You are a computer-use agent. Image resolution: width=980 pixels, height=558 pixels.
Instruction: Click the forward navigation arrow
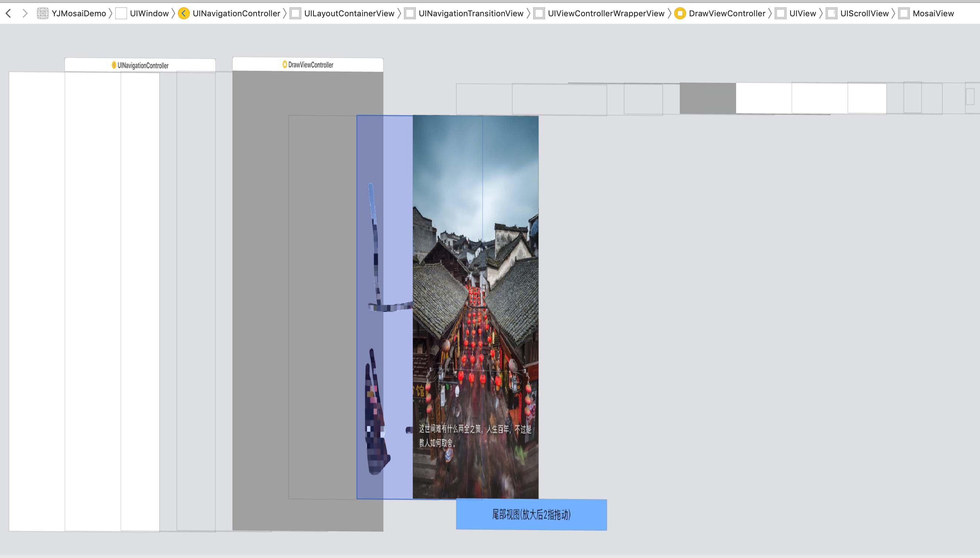click(x=25, y=13)
